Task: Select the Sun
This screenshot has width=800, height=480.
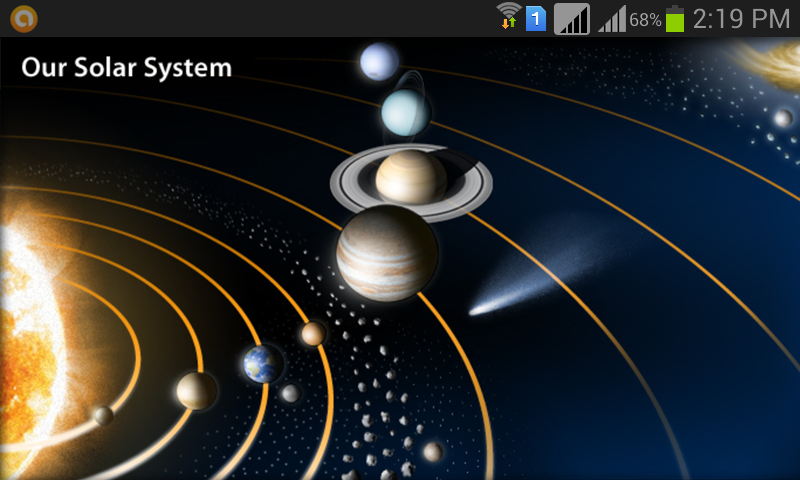Action: 31,347
